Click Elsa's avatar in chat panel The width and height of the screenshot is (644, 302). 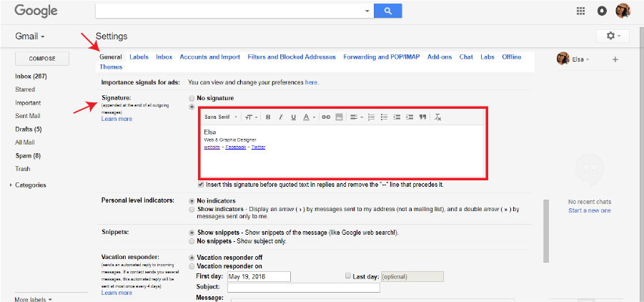coord(563,59)
